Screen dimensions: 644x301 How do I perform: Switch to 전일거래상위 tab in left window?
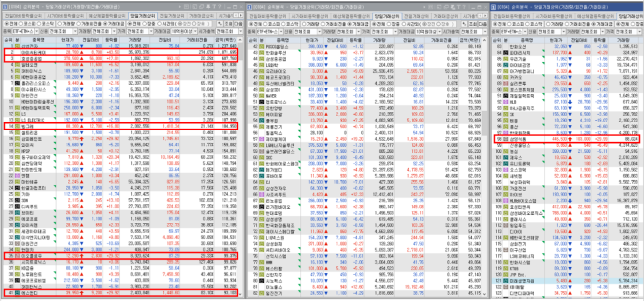172,16
